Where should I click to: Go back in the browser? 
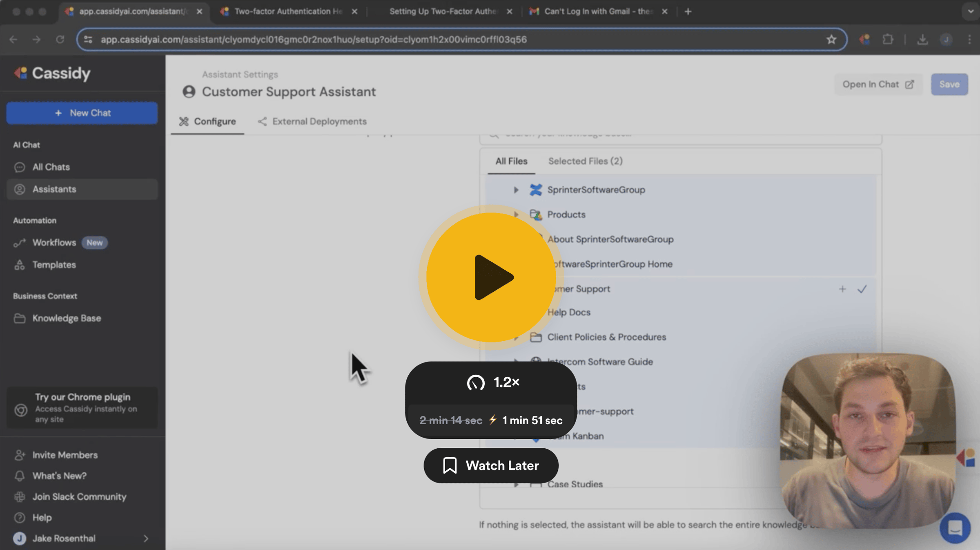click(x=13, y=40)
